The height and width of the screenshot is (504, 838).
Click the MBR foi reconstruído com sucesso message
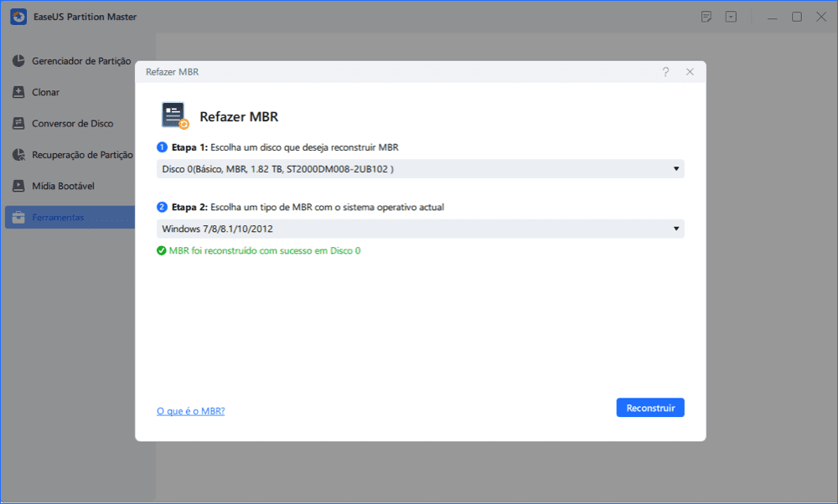coord(265,250)
